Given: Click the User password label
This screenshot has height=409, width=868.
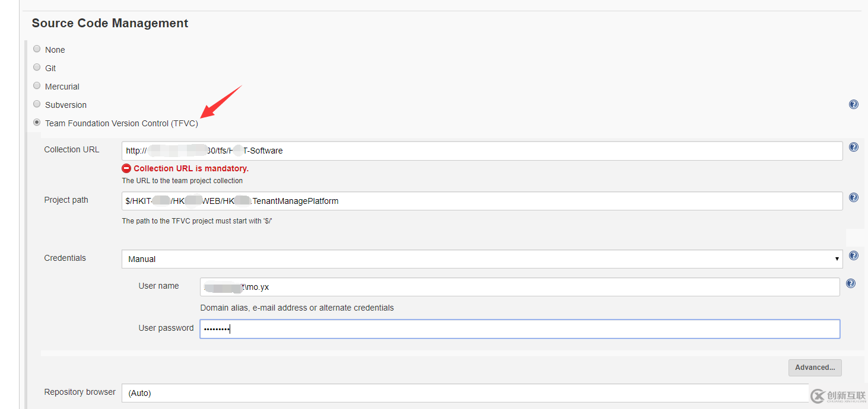Looking at the screenshot, I should tap(166, 328).
